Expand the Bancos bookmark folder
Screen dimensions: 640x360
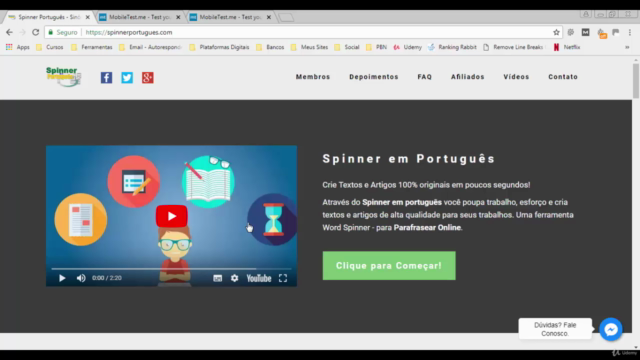tap(270, 47)
